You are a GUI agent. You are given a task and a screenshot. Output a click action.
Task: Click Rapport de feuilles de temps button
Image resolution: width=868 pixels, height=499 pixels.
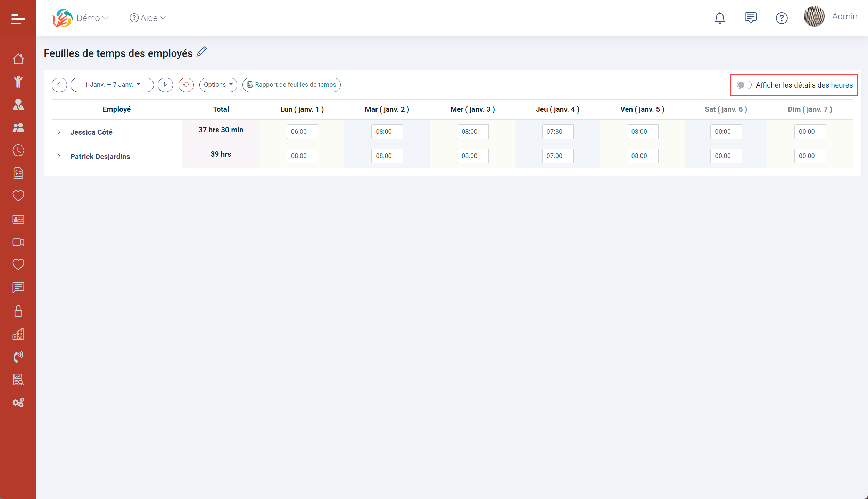291,85
